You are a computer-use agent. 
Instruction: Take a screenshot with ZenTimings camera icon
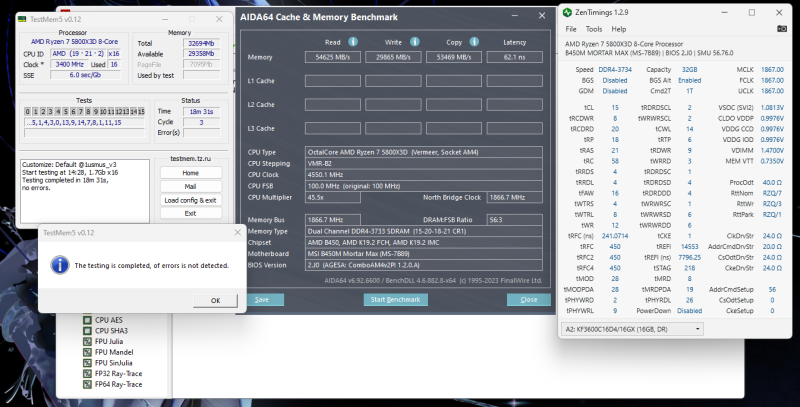click(x=782, y=29)
